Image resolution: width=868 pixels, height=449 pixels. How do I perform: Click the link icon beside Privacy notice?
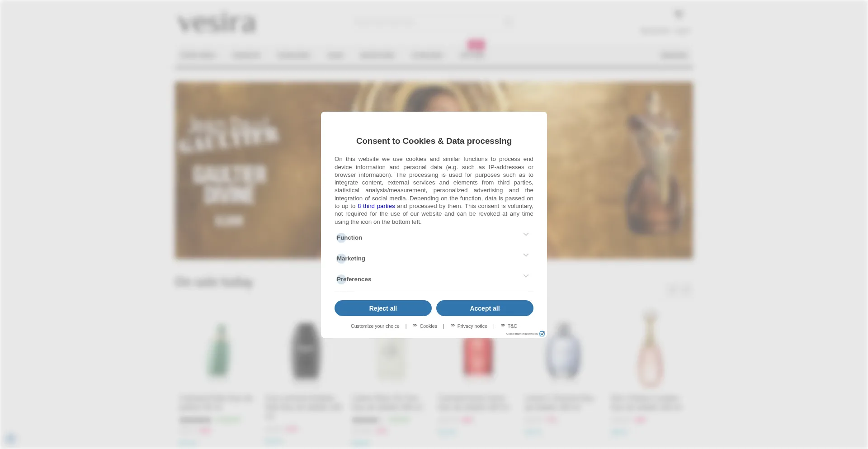(x=453, y=326)
